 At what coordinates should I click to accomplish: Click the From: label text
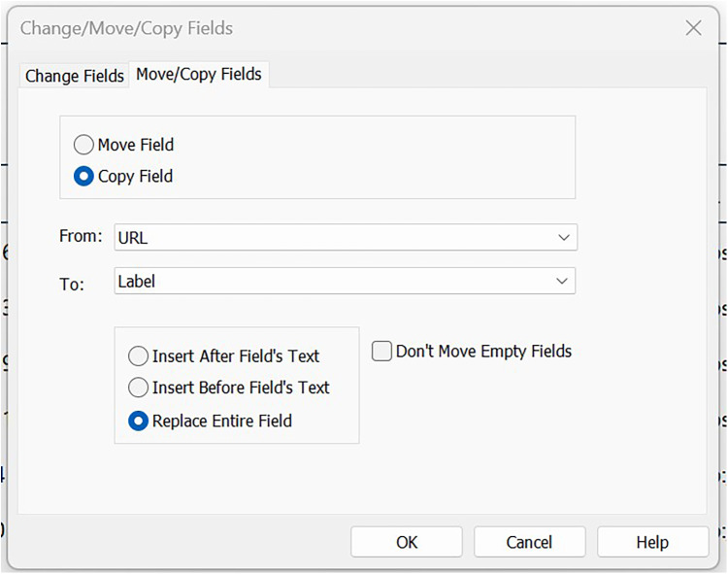click(x=81, y=236)
